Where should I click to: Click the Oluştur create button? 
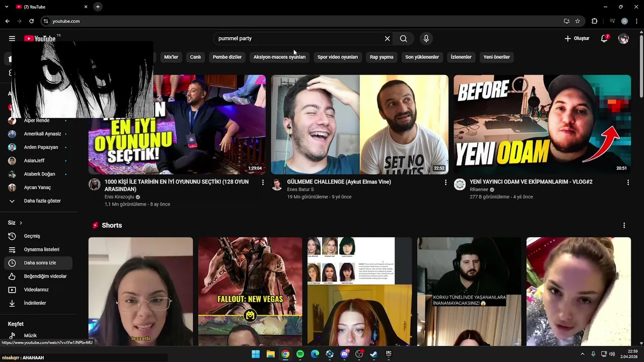pyautogui.click(x=577, y=39)
